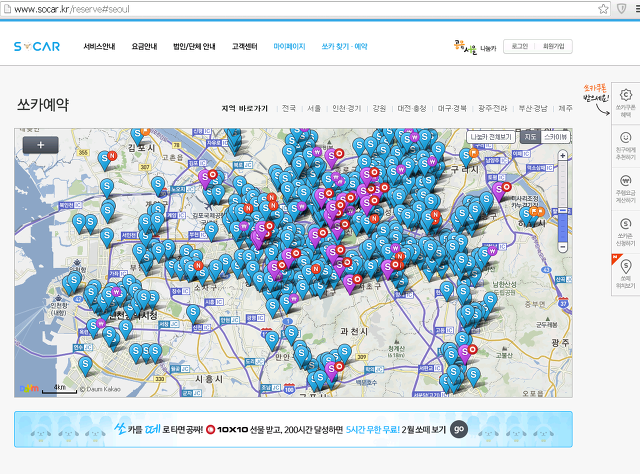Click the Daum Kakao copyright text
This screenshot has width=640, height=474.
click(100, 389)
